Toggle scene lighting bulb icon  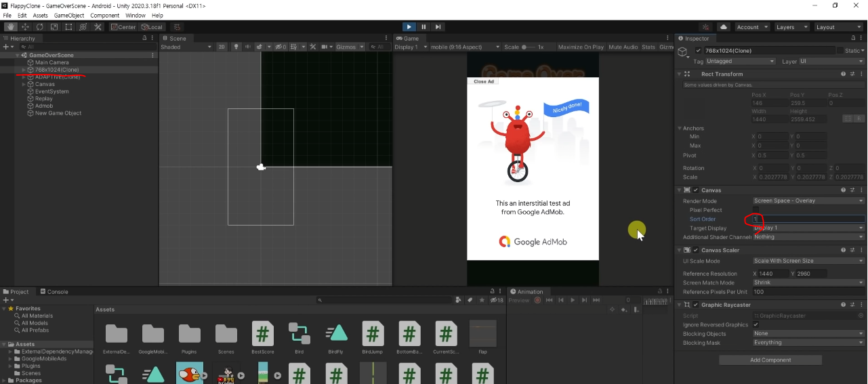tap(236, 47)
